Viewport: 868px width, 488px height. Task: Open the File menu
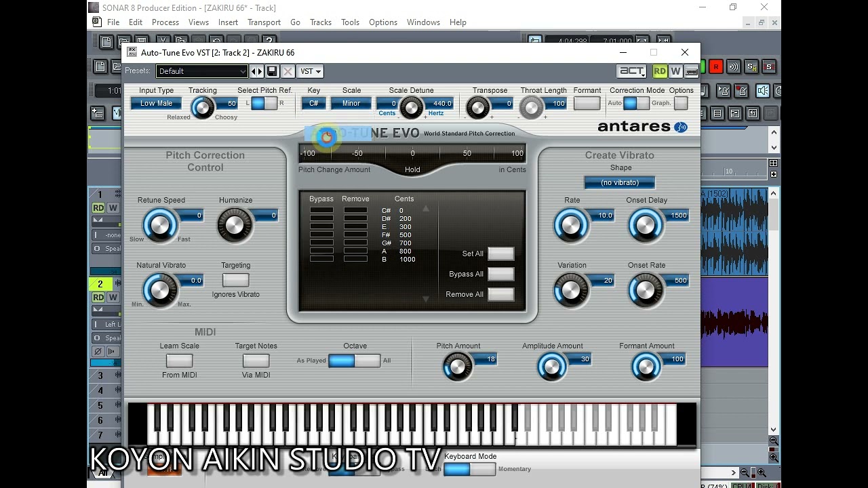coord(113,22)
